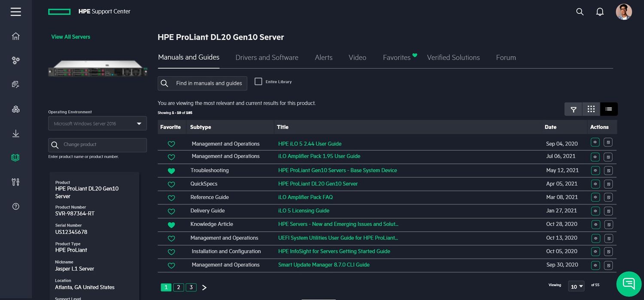
Task: Favorite the UEFI System Utilities User Guide
Action: coord(171,239)
